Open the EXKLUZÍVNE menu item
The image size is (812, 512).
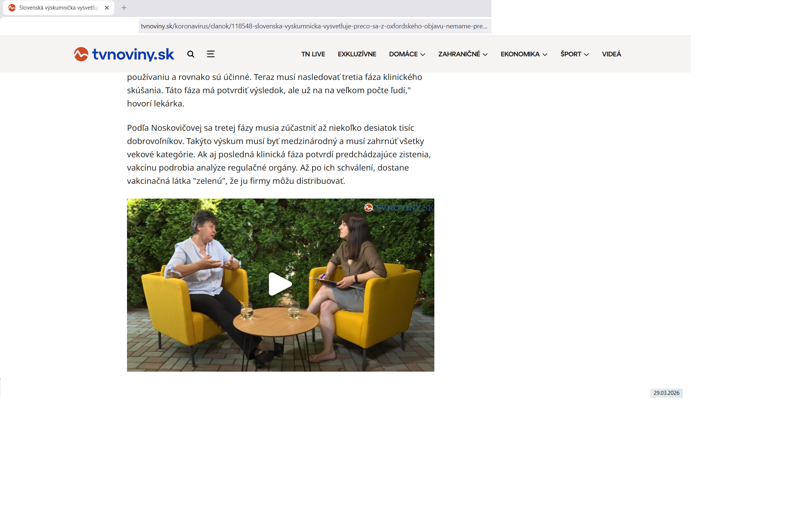357,54
